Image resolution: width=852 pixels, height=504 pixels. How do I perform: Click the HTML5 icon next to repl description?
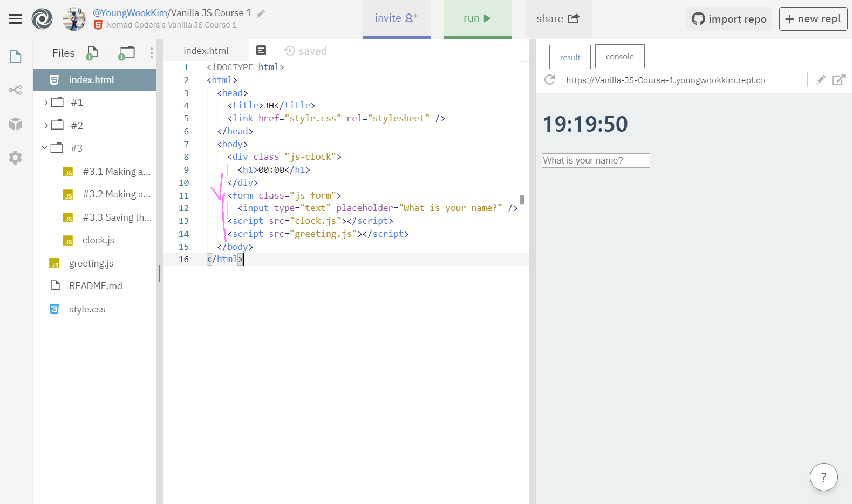pyautogui.click(x=98, y=25)
